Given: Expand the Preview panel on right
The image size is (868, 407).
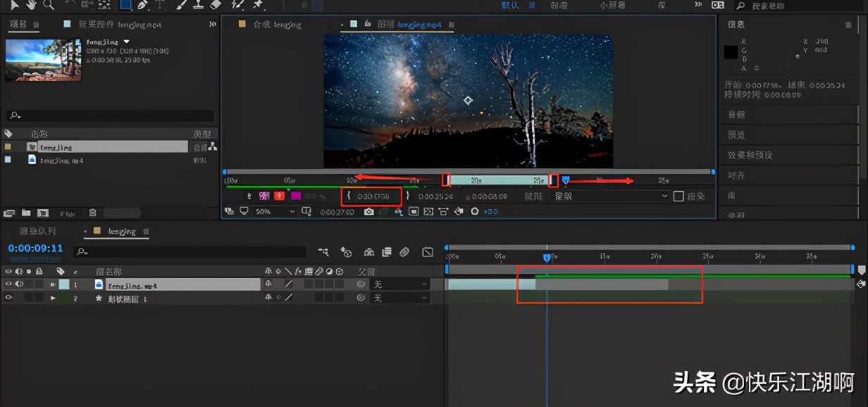Looking at the screenshot, I should point(737,134).
